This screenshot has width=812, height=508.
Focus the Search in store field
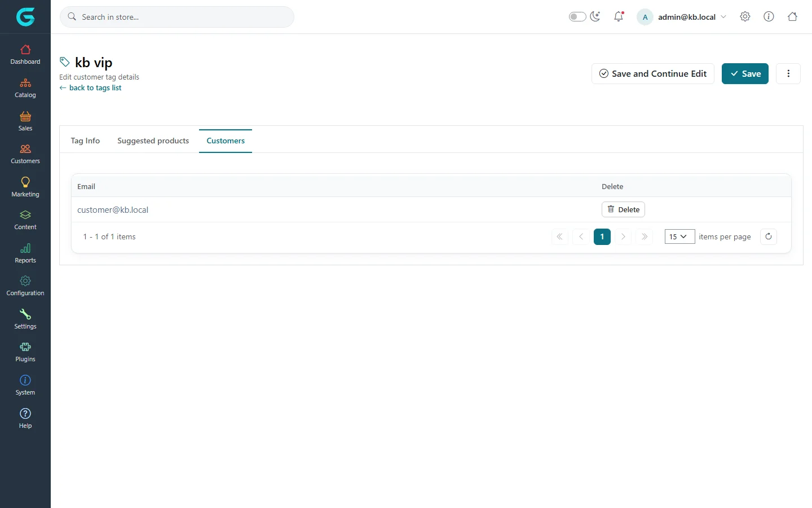click(177, 17)
